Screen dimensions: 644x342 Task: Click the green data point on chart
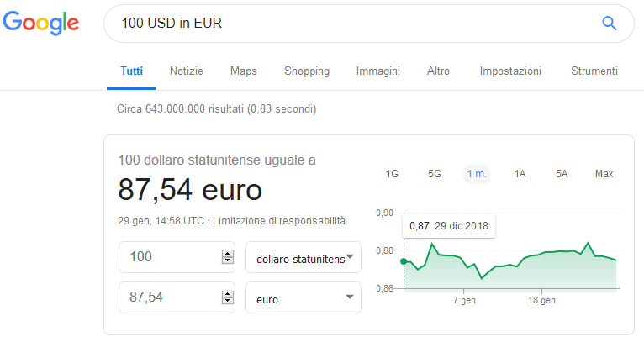click(404, 261)
